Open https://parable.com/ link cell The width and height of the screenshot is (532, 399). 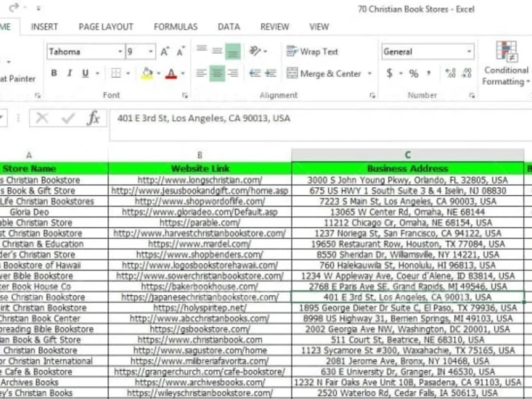[x=200, y=223]
